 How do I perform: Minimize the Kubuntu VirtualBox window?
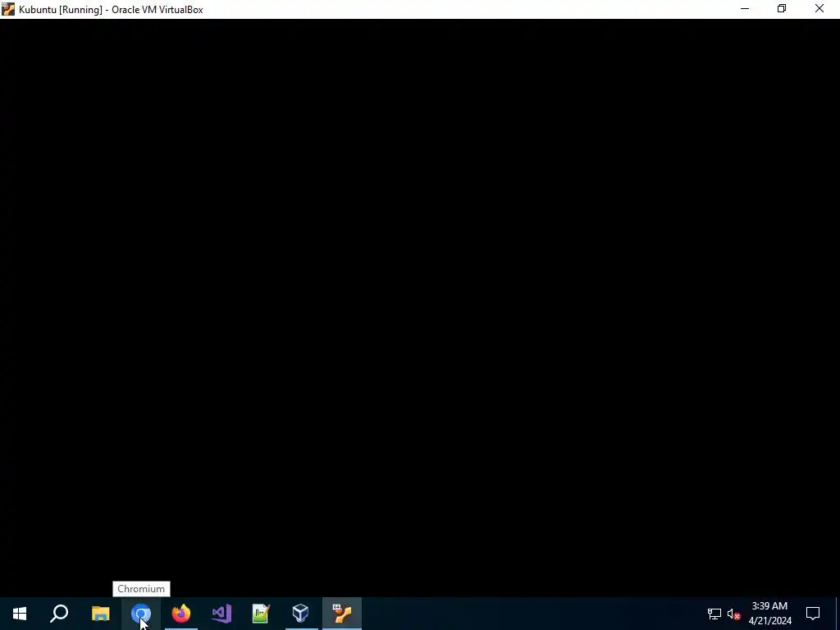click(x=745, y=9)
